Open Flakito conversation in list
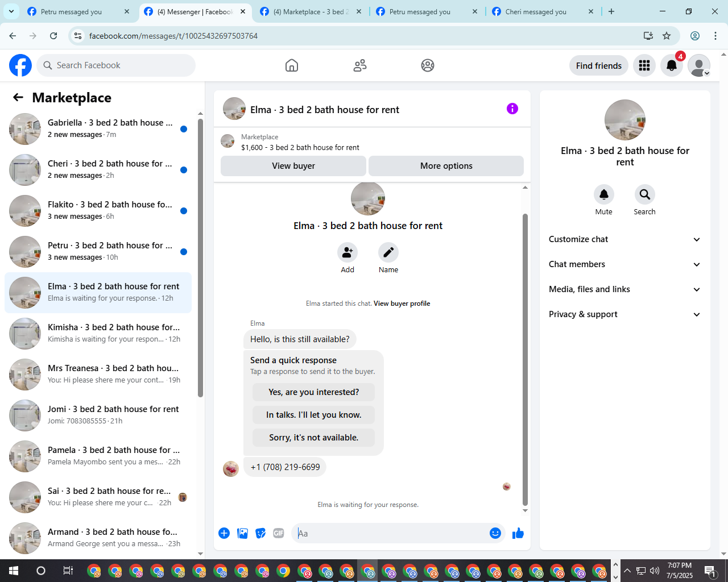Viewport: 728px width, 582px height. click(x=98, y=211)
